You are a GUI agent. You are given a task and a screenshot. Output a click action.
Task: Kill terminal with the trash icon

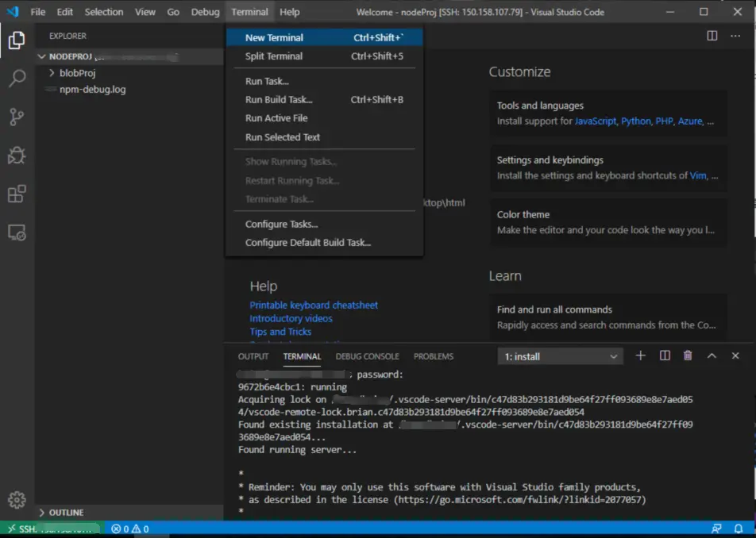click(688, 356)
